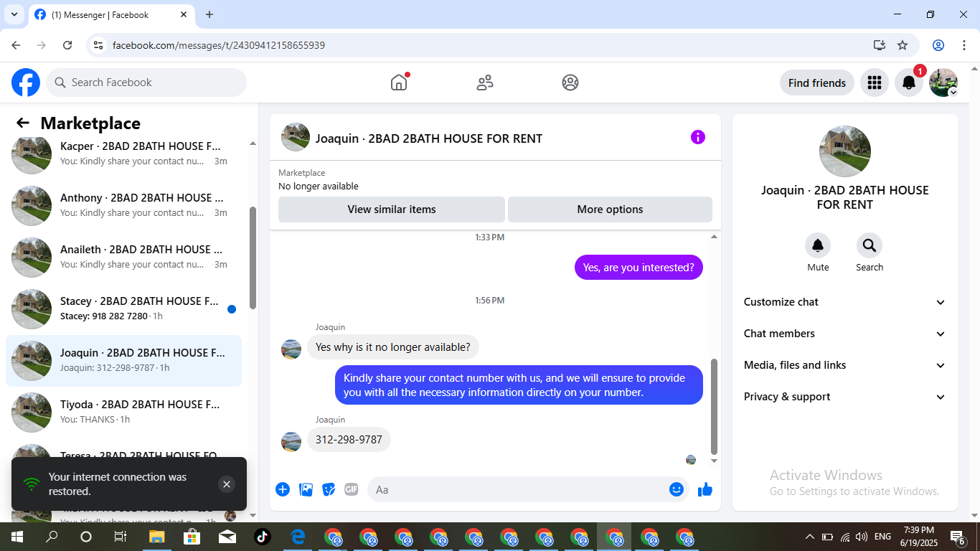Open the Anthony conversation
980x551 pixels.
[x=123, y=206]
